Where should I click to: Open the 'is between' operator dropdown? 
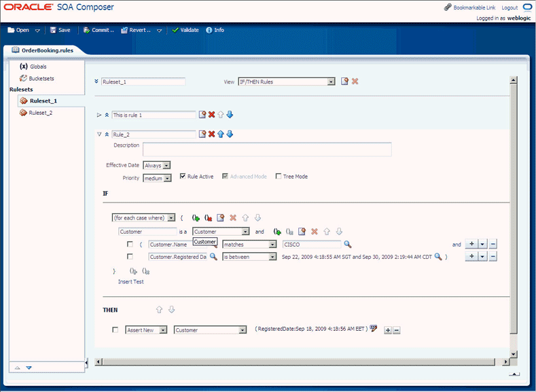249,257
